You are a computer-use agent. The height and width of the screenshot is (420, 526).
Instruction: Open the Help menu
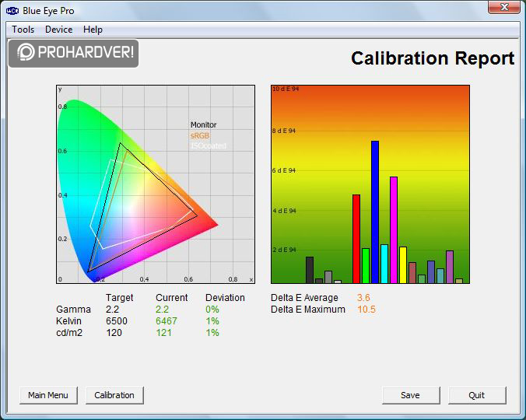tap(93, 30)
